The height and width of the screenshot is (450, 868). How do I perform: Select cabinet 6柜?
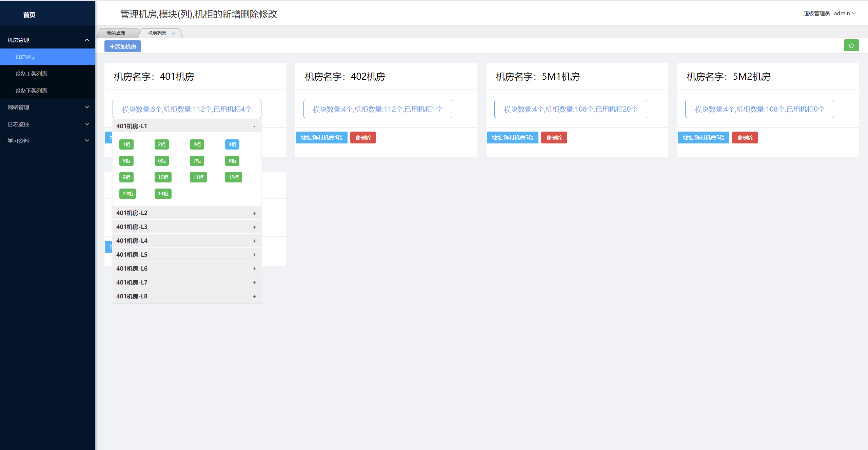[x=162, y=161]
